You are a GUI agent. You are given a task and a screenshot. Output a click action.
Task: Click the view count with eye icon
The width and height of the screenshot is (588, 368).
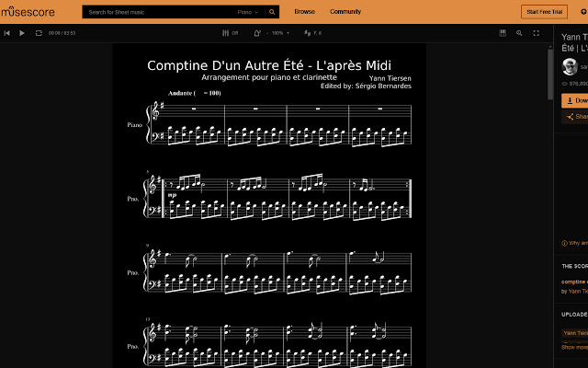pyautogui.click(x=574, y=84)
